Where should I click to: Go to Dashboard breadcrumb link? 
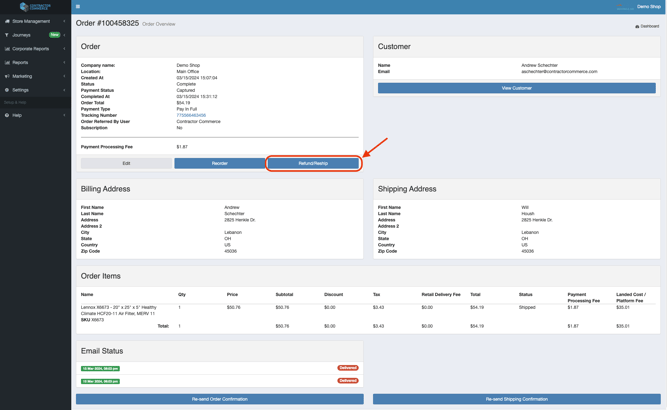point(647,26)
